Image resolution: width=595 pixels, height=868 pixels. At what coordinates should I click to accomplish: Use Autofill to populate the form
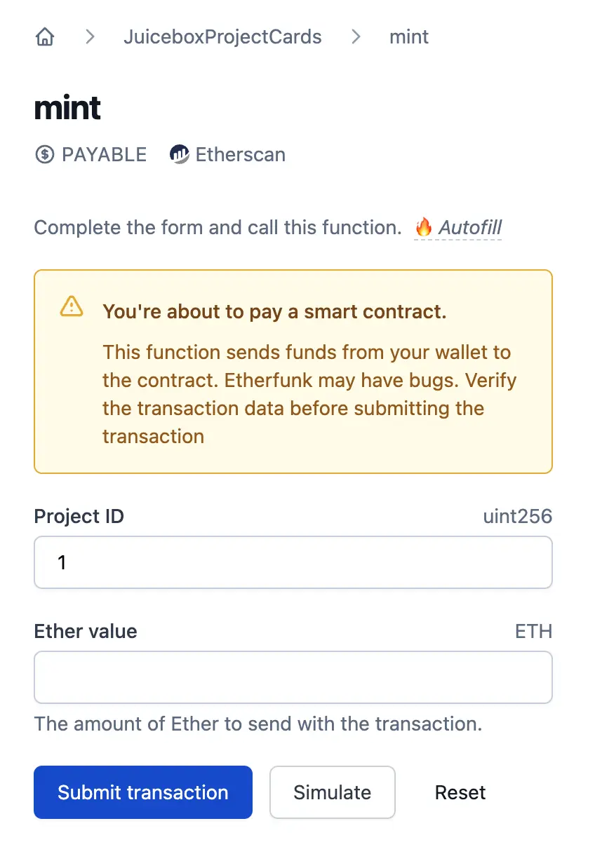469,228
